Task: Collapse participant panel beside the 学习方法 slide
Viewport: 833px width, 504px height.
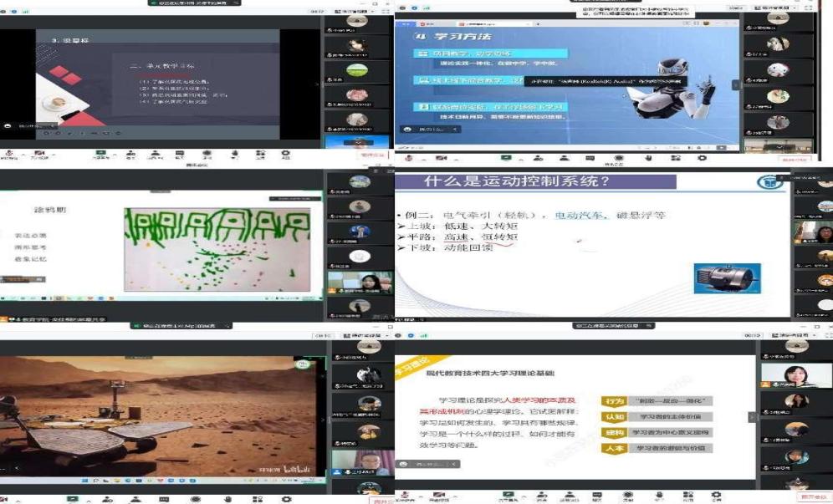Action: click(x=736, y=84)
